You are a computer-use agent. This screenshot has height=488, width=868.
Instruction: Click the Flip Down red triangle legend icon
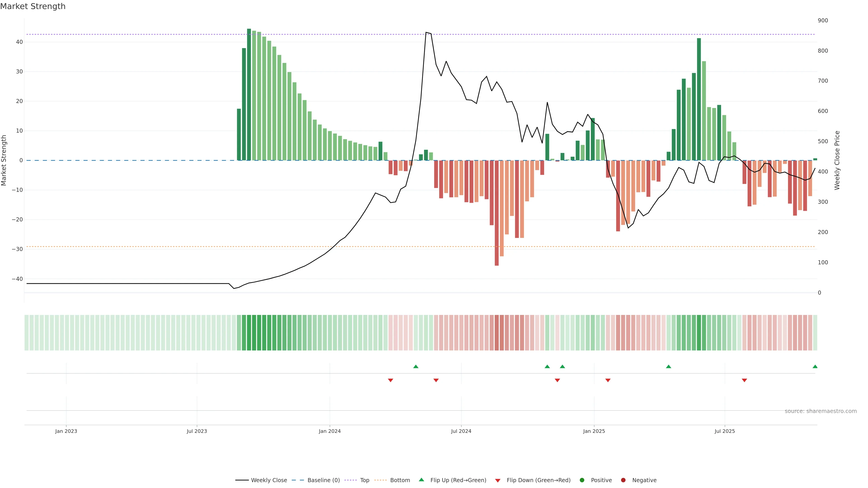[x=498, y=481]
